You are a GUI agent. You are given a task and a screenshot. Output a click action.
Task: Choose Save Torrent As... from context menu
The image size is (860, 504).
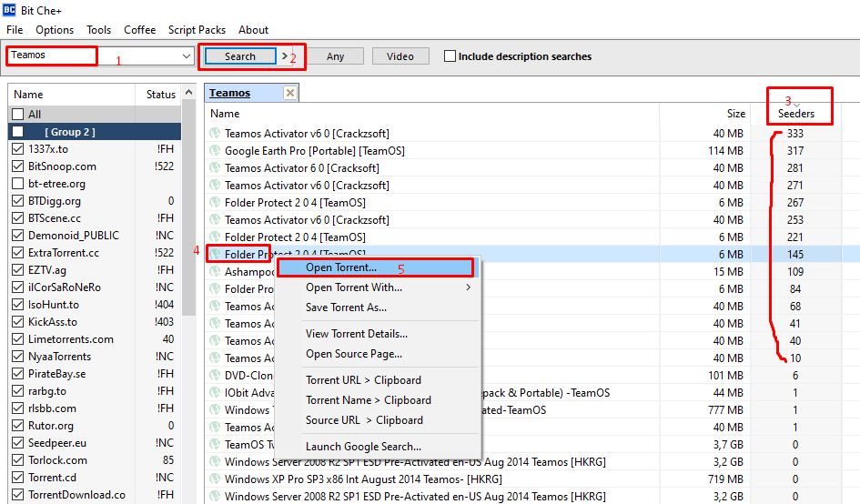378,307
